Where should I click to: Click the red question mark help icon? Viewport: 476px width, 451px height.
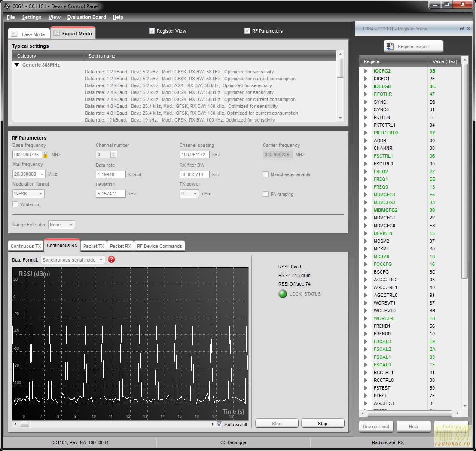111,259
